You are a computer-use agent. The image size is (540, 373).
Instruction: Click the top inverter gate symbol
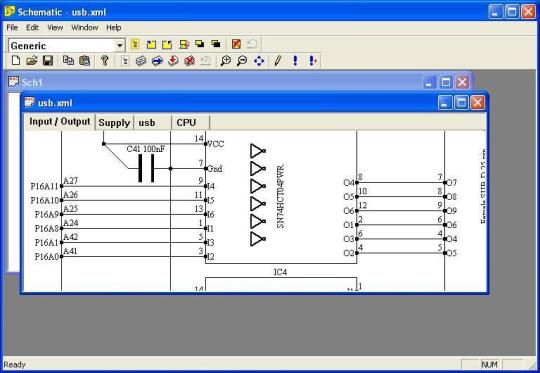[x=258, y=151]
